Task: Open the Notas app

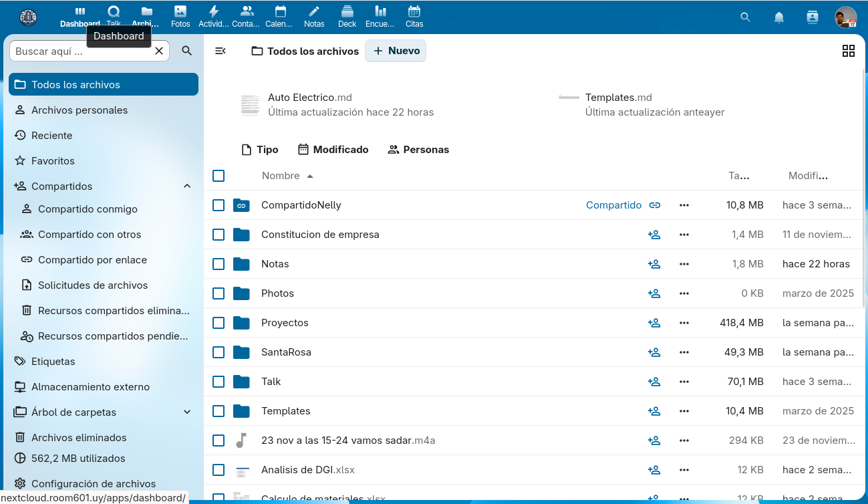Action: click(314, 17)
